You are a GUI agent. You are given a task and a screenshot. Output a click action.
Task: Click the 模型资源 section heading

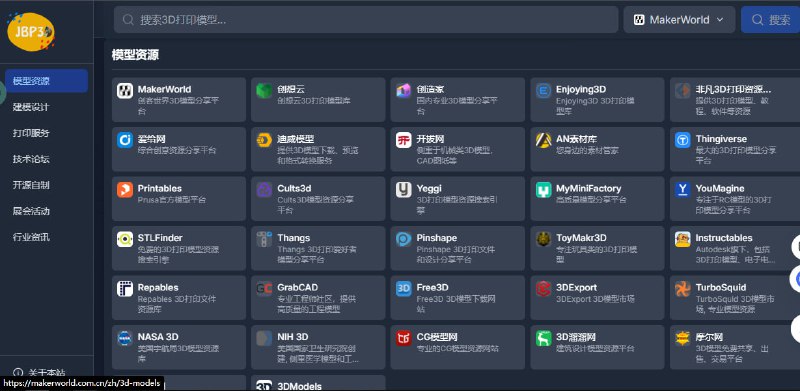pyautogui.click(x=135, y=55)
